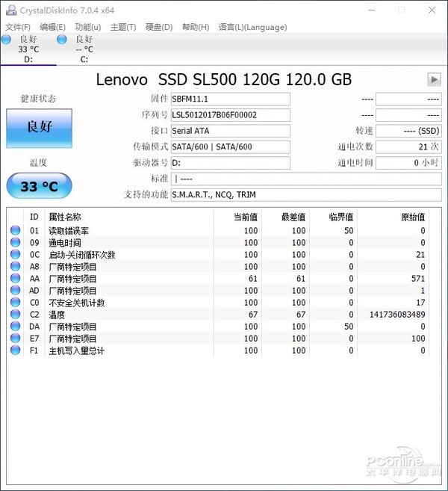
Task: Select the 主机写入量总计 attribute name
Action: click(77, 351)
